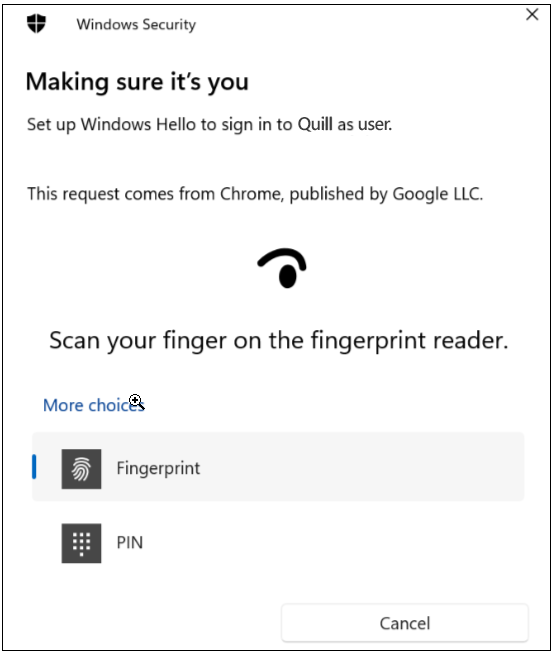Click the blue selection bar beside Fingerprint
553x654 pixels.
34,467
